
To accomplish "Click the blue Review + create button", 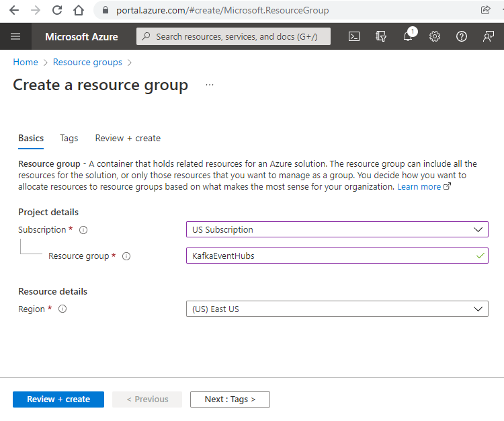I will pos(58,399).
